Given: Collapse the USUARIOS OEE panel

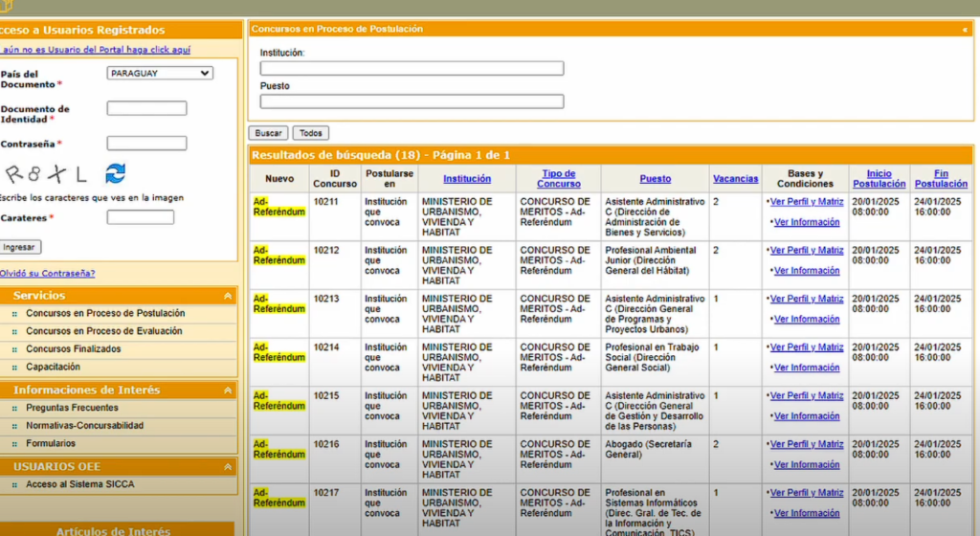Looking at the screenshot, I should click(x=228, y=467).
